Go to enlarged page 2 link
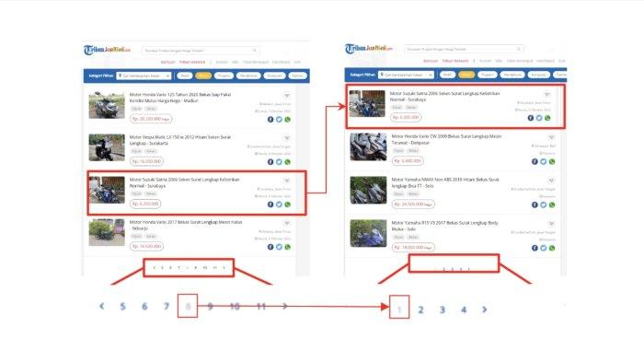 click(420, 309)
